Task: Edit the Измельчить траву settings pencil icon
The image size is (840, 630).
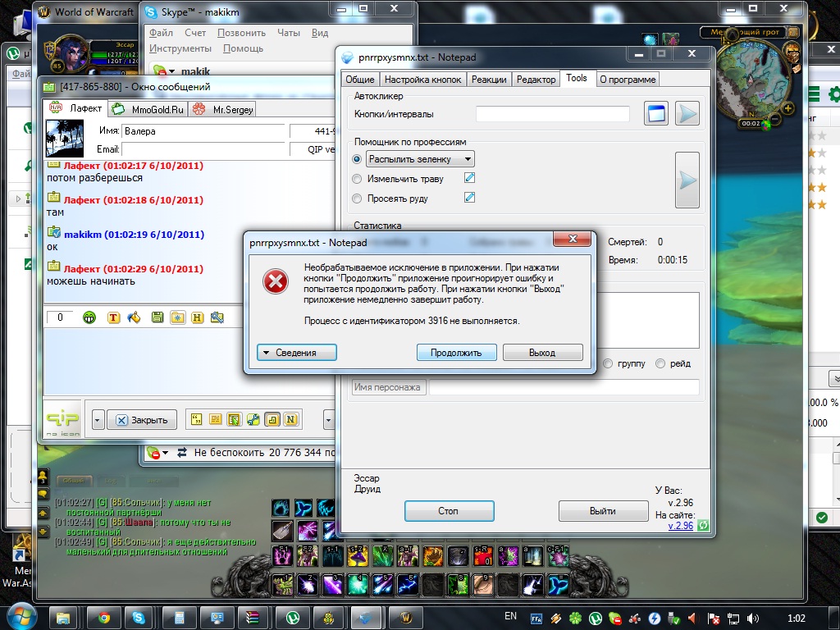Action: click(469, 178)
